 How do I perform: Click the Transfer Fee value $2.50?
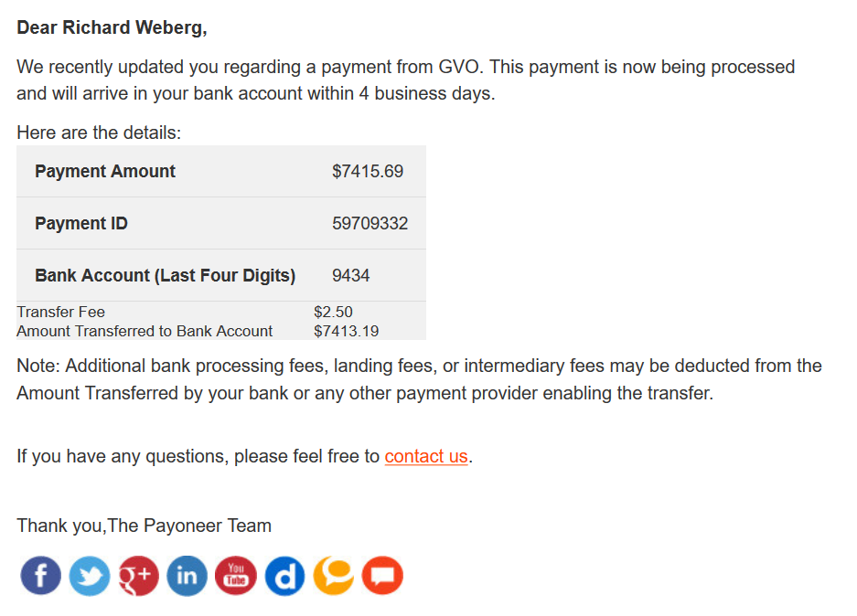click(333, 312)
